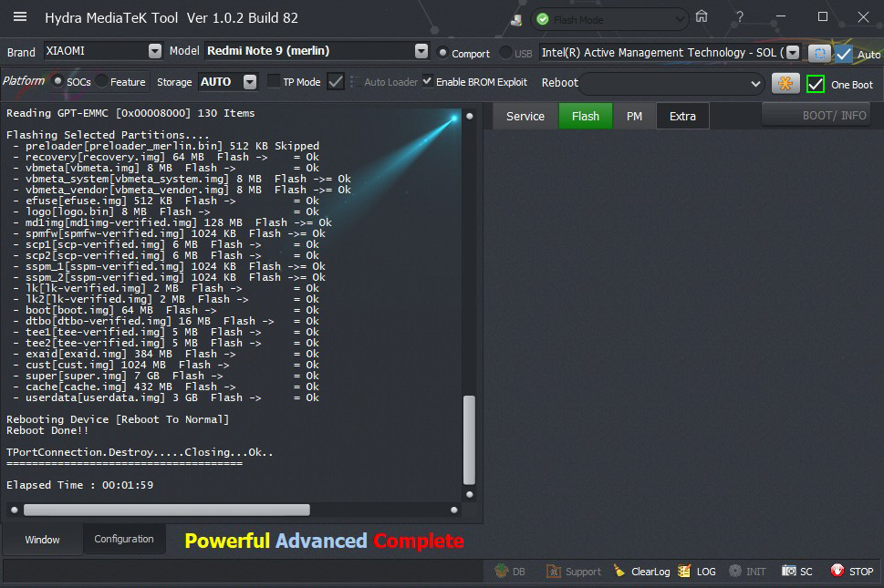Expand the Model dropdown Redmi Note 9
884x588 pixels.
coord(421,51)
